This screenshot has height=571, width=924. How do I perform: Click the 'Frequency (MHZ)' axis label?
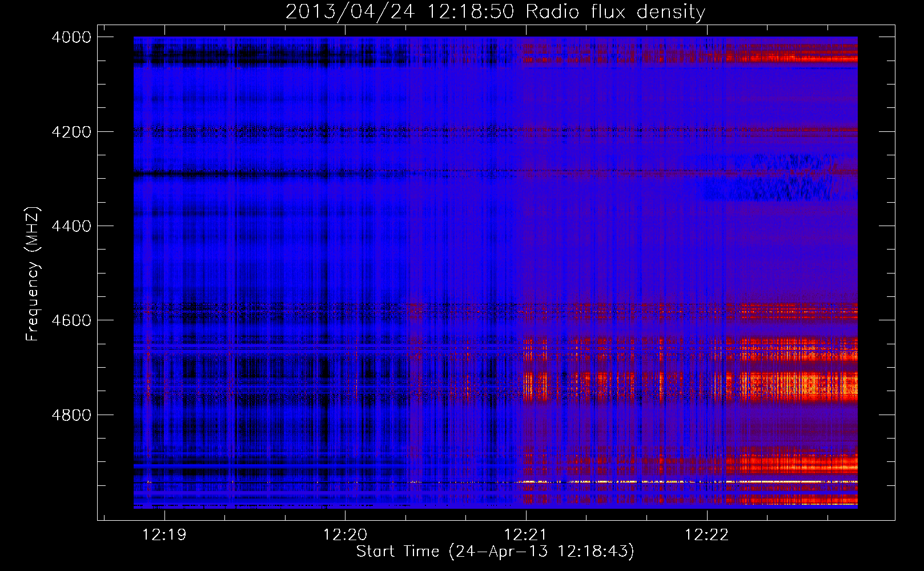33,274
